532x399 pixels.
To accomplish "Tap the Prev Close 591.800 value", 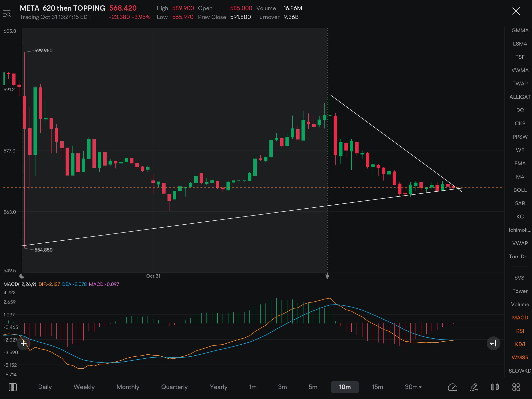I will click(x=240, y=17).
